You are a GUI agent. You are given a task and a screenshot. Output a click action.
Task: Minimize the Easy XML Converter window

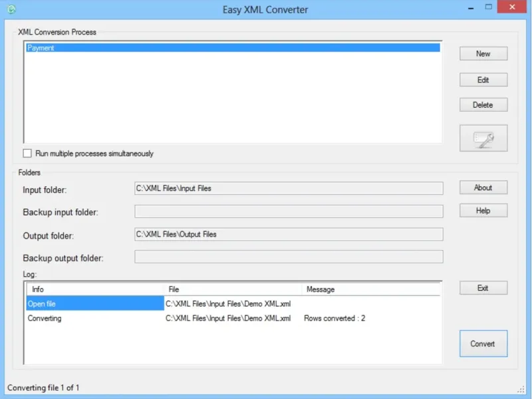pos(471,7)
